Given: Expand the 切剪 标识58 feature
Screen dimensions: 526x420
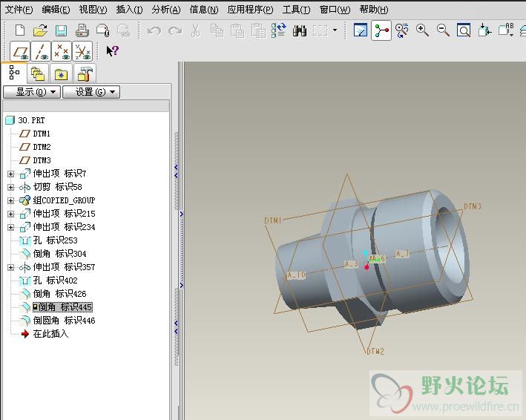Looking at the screenshot, I should click(10, 187).
